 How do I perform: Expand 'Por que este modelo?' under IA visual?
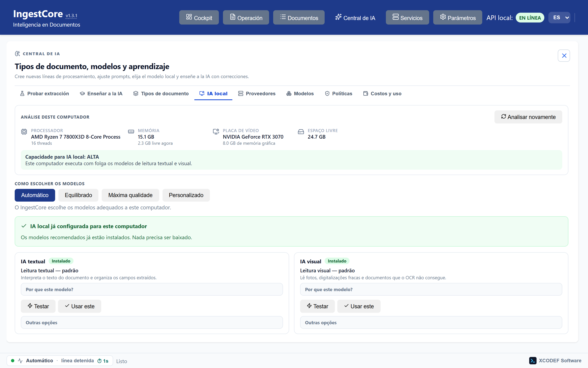[431, 289]
